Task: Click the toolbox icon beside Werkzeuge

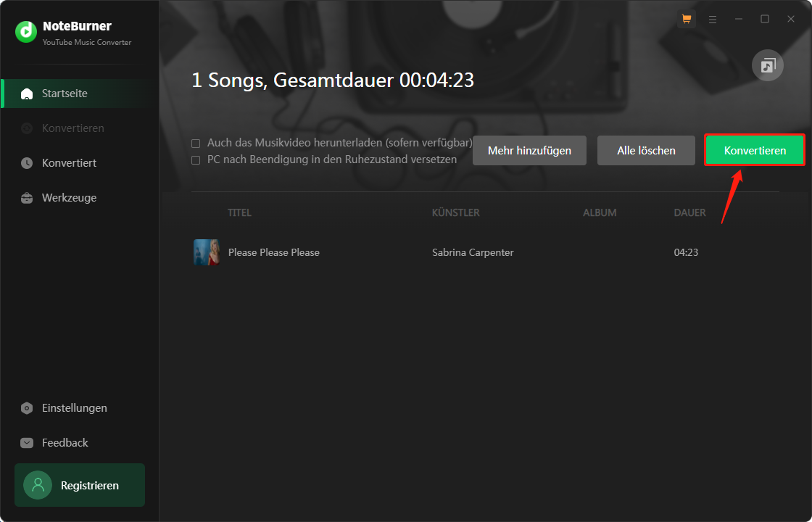Action: (27, 198)
